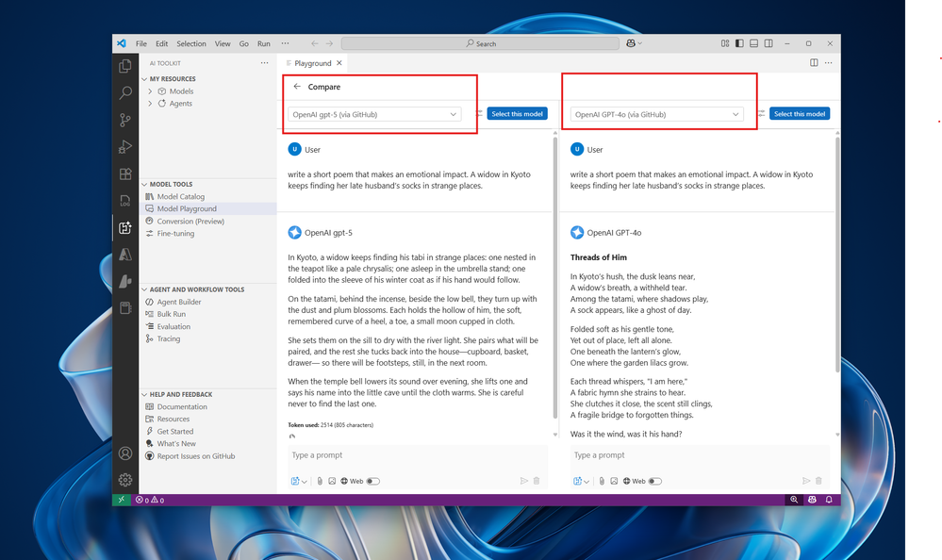Open the Accounts menu icon

(x=125, y=453)
